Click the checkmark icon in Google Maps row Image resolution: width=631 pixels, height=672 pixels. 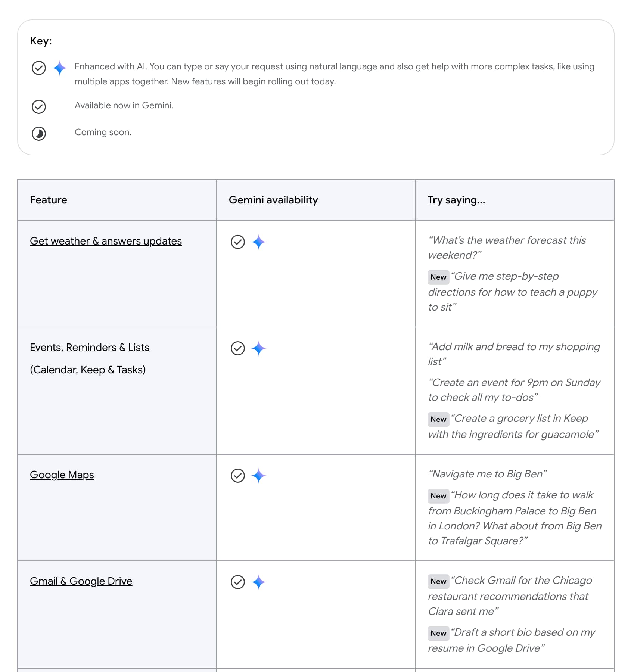[x=238, y=476]
